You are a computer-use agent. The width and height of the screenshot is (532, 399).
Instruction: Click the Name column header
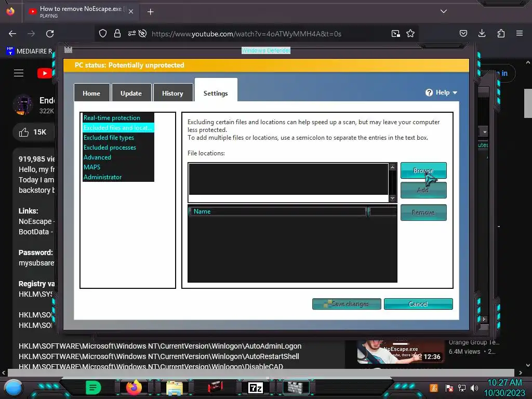tap(278, 211)
